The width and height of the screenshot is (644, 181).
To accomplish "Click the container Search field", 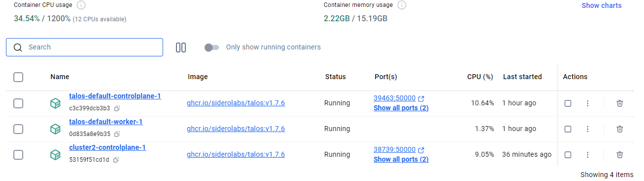I will (x=85, y=47).
